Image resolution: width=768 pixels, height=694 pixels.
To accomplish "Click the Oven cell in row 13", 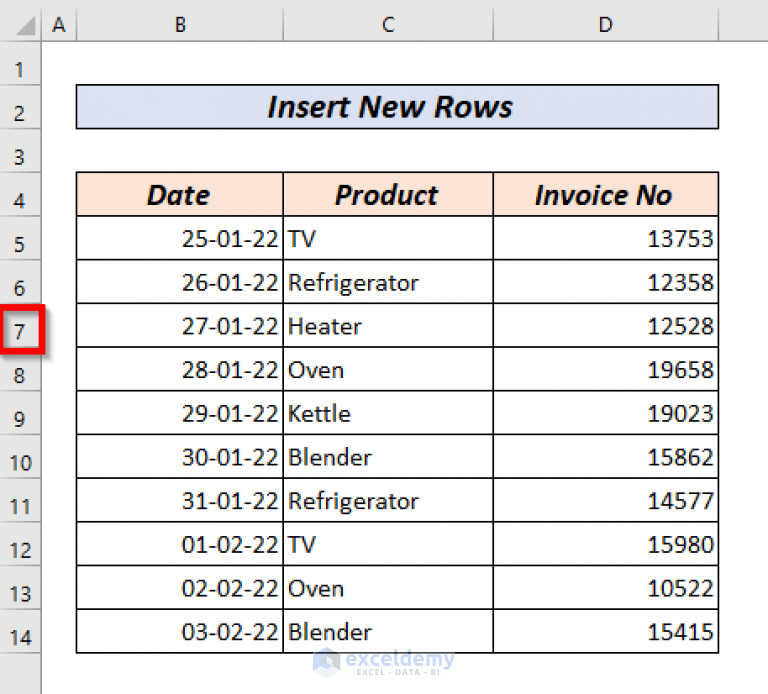I will point(388,588).
